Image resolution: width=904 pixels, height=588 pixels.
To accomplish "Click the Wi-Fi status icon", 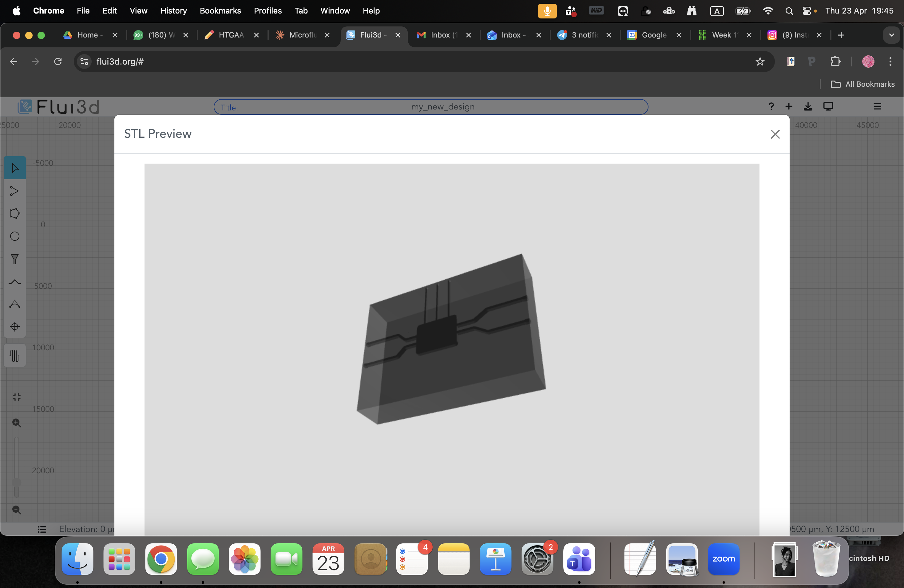I will tap(768, 11).
